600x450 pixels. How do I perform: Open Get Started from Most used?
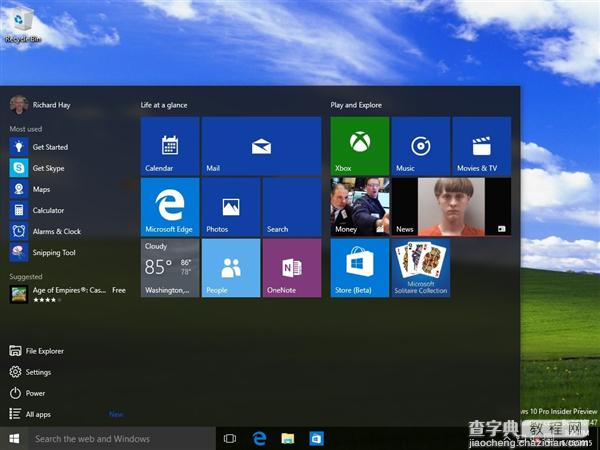point(69,147)
